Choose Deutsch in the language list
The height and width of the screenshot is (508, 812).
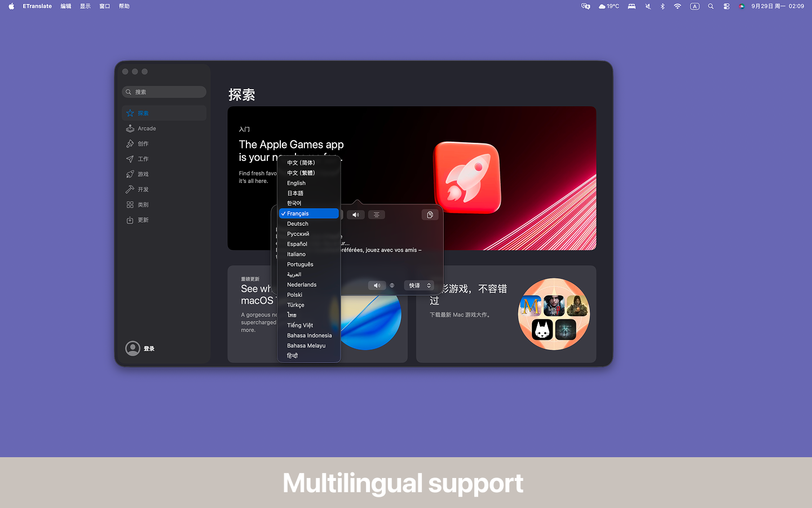tap(309, 224)
